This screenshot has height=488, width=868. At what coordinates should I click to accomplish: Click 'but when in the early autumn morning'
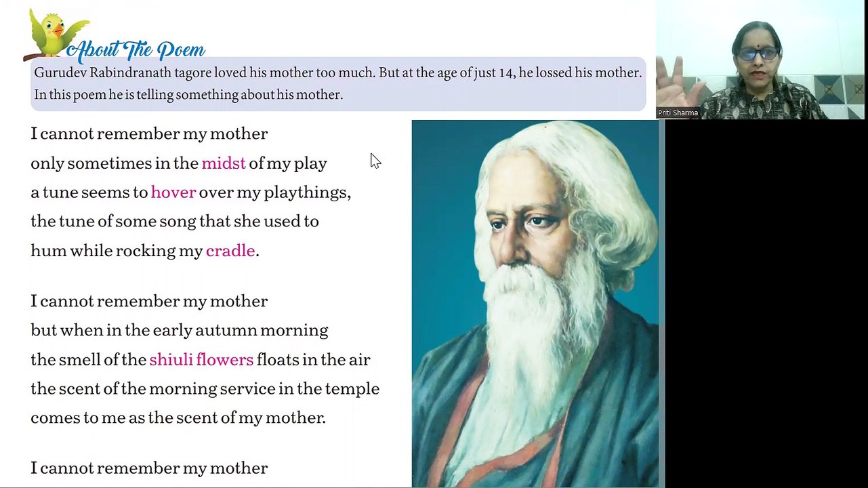pos(180,331)
